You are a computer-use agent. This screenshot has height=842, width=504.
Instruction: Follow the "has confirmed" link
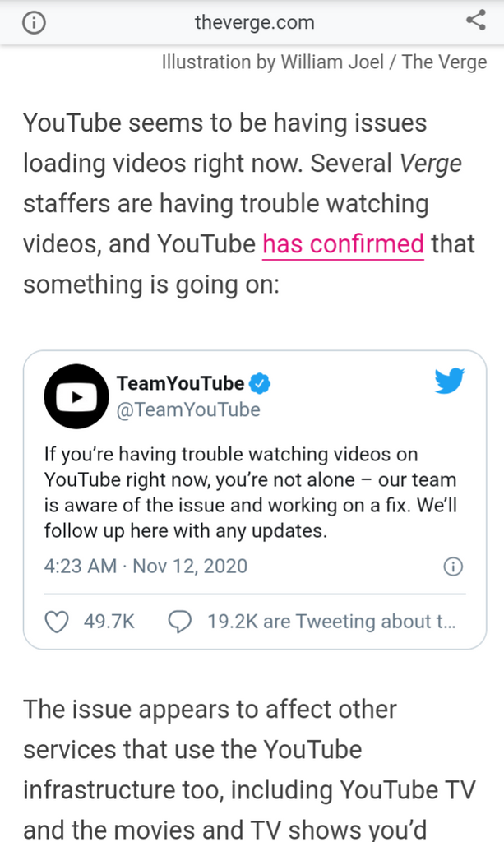[x=343, y=243]
